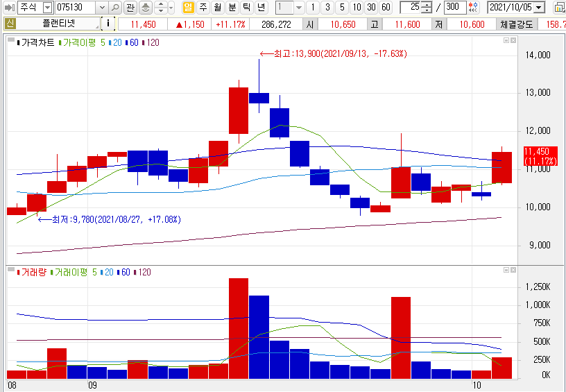Viewport: 566px width, 392px height.
Task: Click the gray square beside 가격차트 legend
Action: tap(11, 40)
